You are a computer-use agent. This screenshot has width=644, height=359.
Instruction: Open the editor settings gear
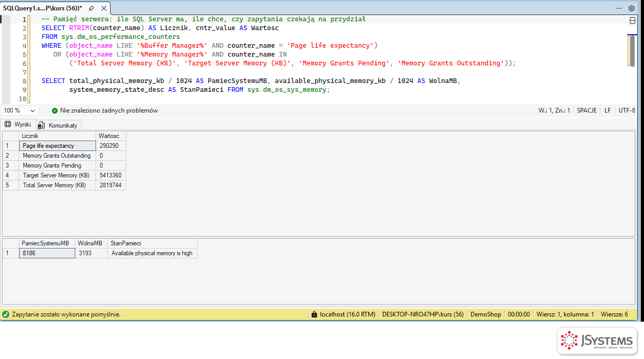[x=632, y=8]
